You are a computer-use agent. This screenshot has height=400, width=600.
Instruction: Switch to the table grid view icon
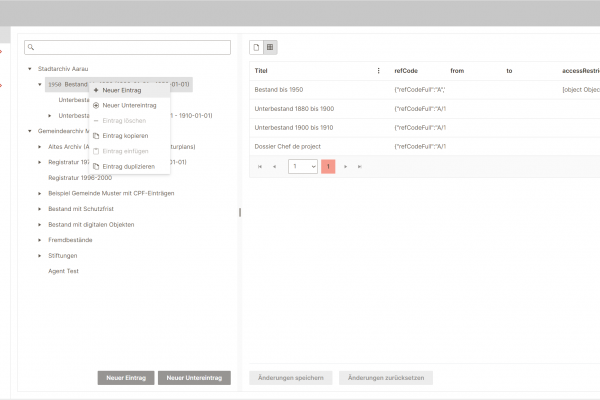pyautogui.click(x=270, y=47)
